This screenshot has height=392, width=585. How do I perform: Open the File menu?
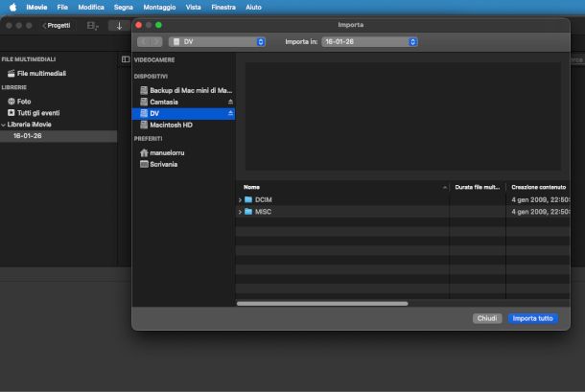(62, 7)
